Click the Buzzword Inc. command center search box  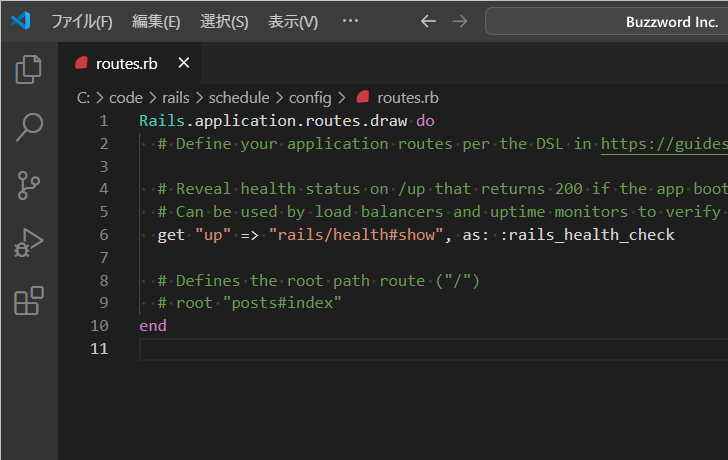point(606,21)
